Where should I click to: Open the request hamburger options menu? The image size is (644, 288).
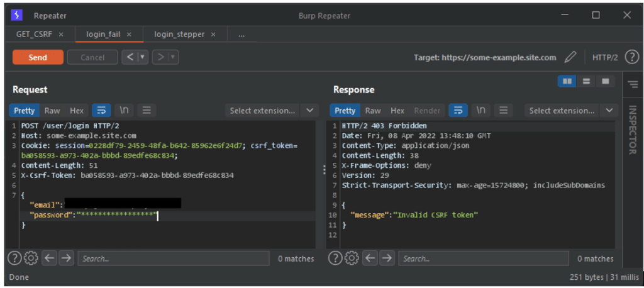tap(147, 111)
